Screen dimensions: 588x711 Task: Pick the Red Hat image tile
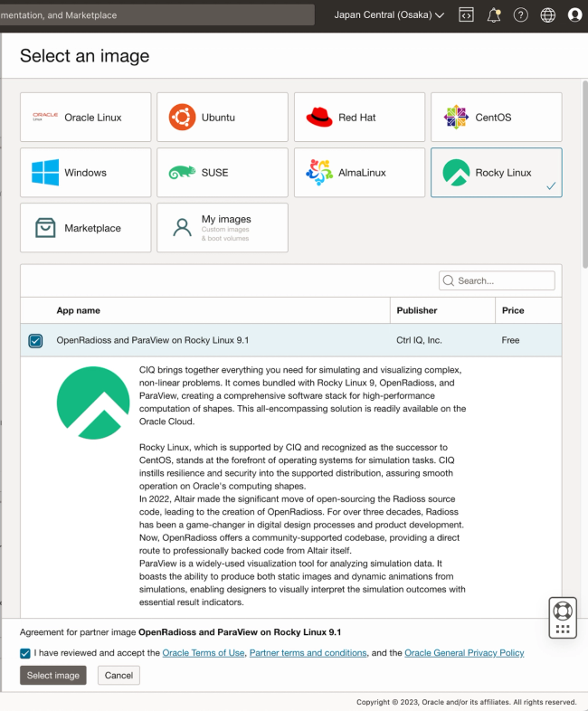point(359,117)
